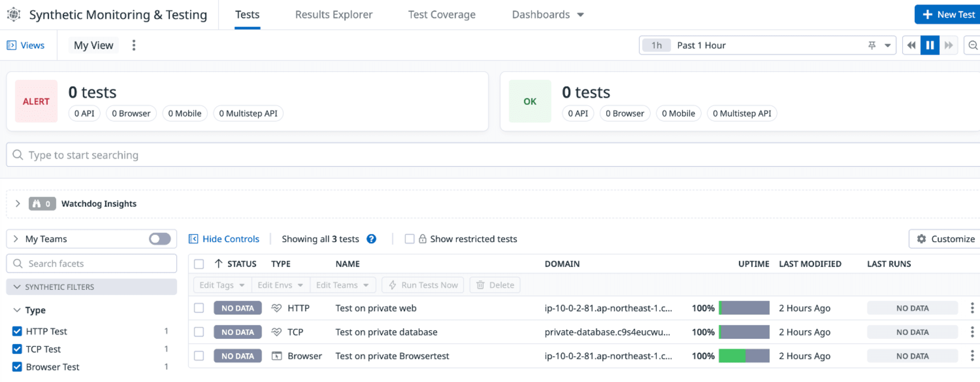Open row menu for Test on private web
Viewport: 980px width, 382px height.
pyautogui.click(x=972, y=308)
